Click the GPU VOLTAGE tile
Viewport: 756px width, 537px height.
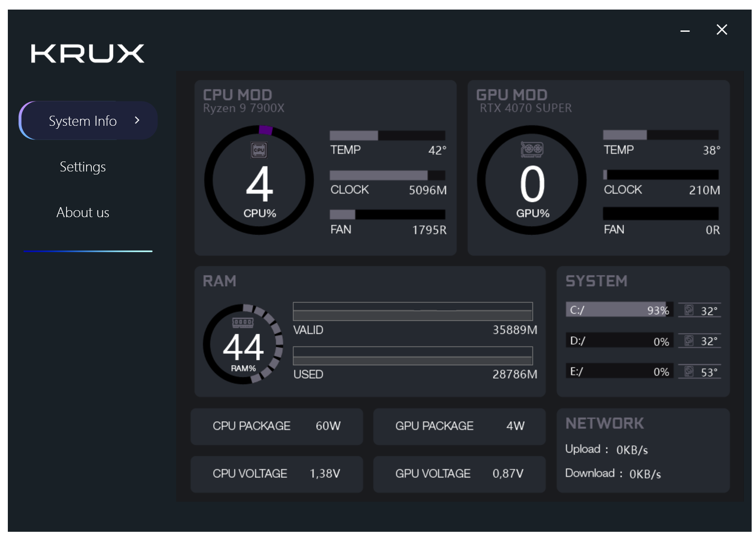point(459,474)
